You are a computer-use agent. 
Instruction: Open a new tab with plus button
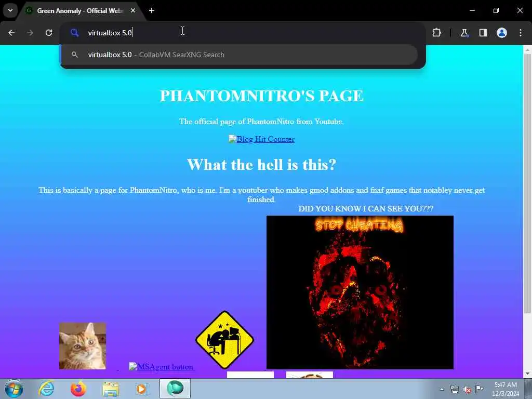coord(152,10)
